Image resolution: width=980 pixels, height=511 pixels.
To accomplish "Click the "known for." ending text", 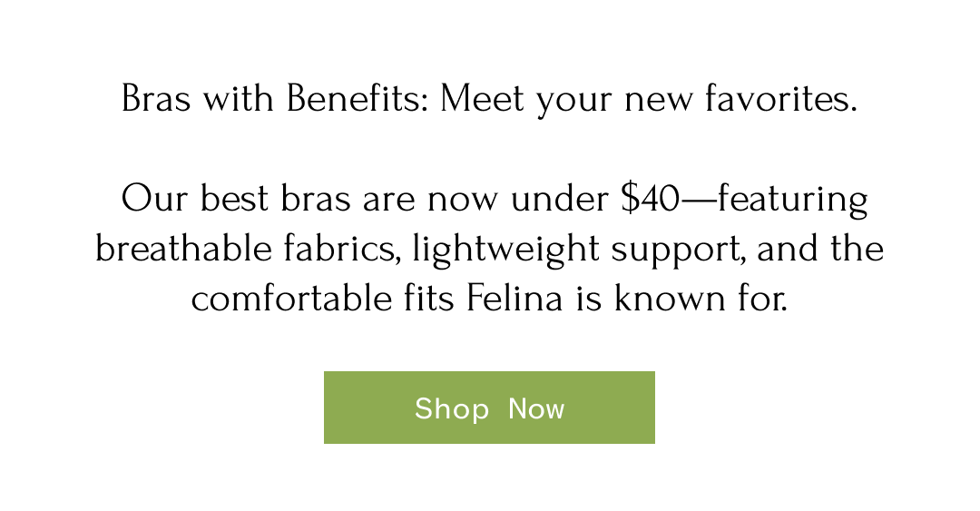I will coord(701,298).
